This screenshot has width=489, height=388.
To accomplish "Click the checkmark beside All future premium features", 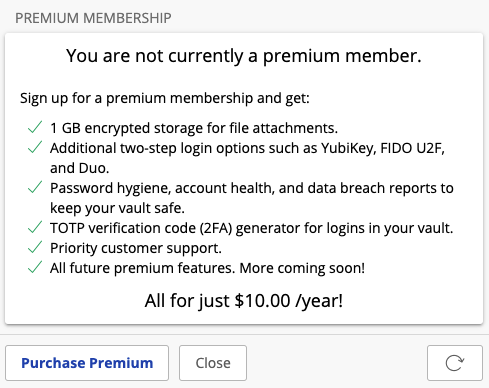I will [35, 267].
